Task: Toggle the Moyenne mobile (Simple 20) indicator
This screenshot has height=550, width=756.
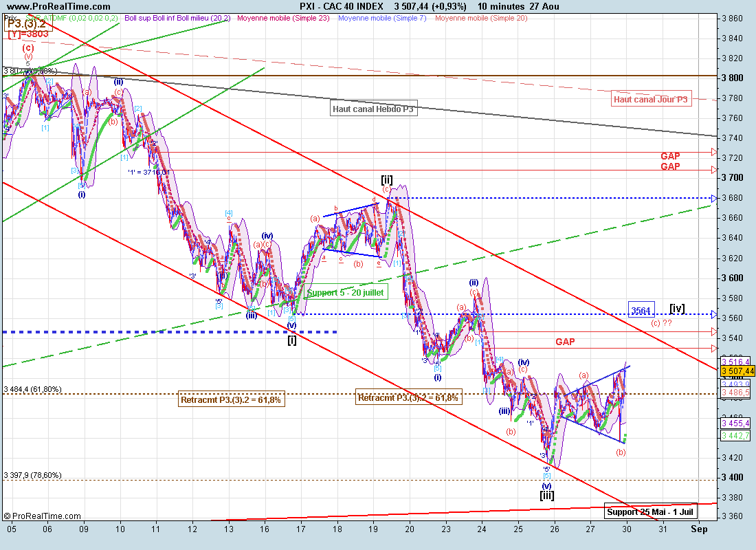Action: pos(481,18)
